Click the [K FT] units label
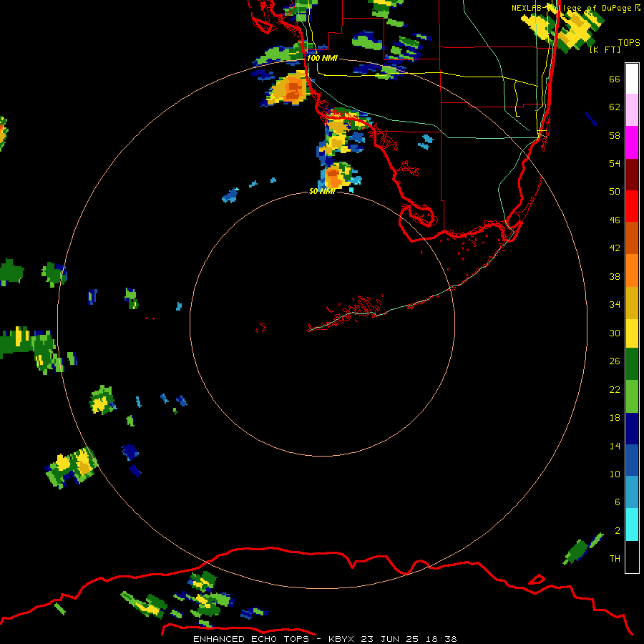 click(605, 49)
